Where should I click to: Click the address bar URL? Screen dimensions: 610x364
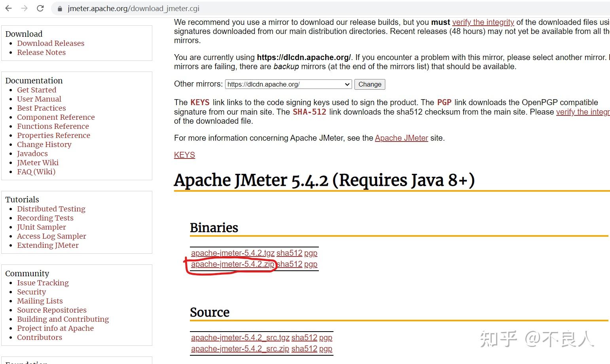(x=133, y=9)
